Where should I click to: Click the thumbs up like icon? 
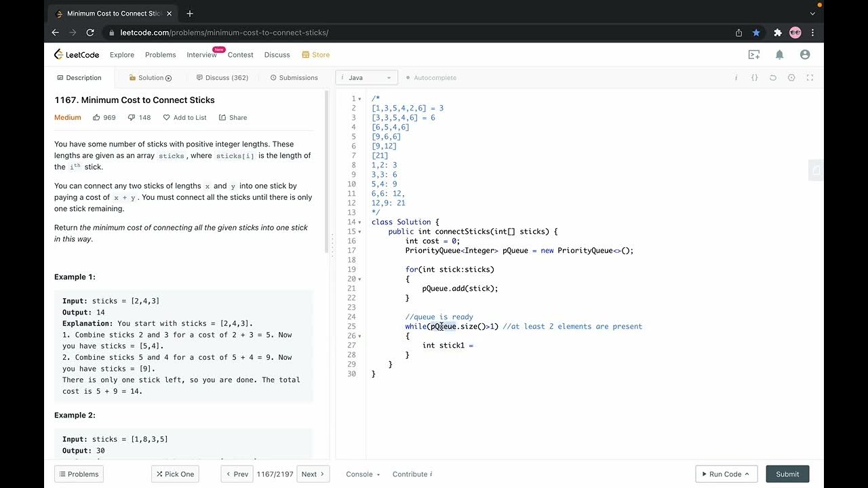[x=96, y=117]
